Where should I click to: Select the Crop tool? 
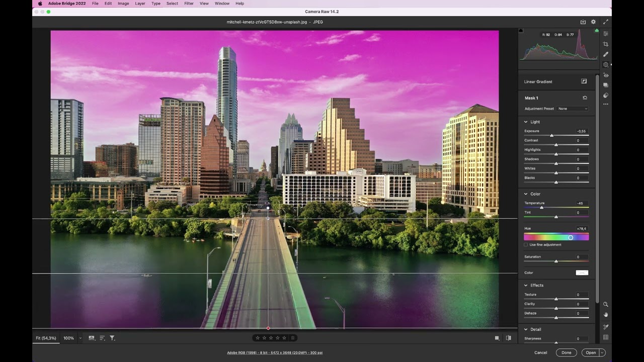tap(605, 44)
